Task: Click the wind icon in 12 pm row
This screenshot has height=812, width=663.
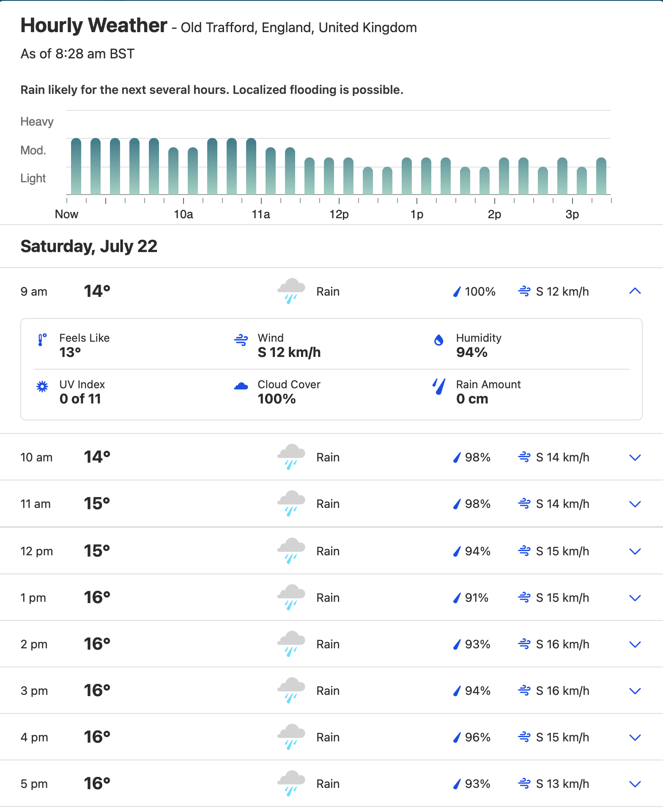Action: tap(524, 551)
